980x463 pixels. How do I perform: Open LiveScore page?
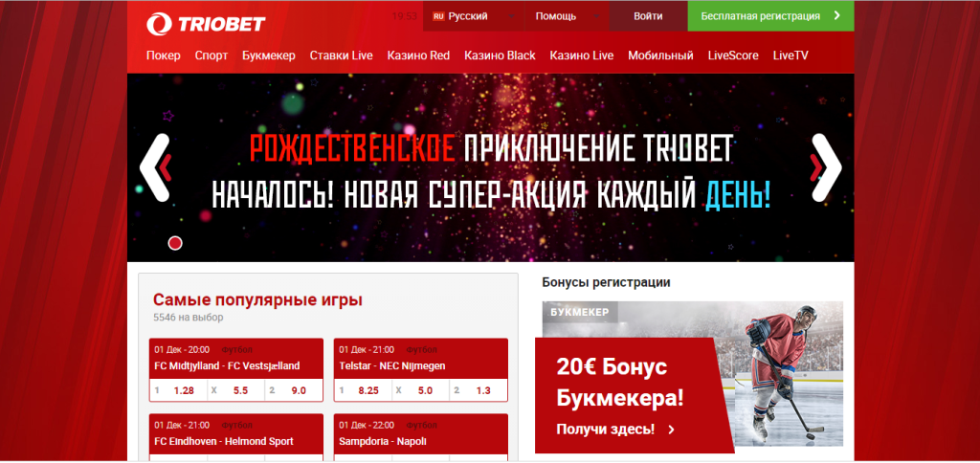[x=733, y=55]
